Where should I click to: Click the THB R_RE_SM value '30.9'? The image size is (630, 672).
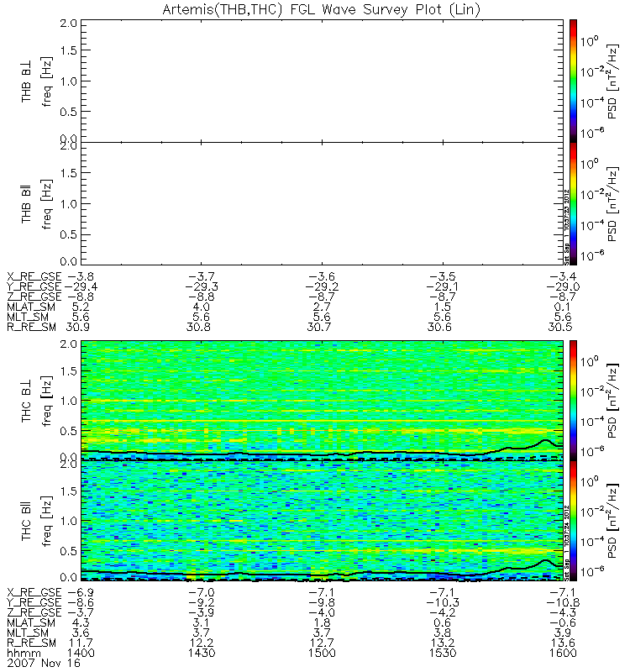78,327
